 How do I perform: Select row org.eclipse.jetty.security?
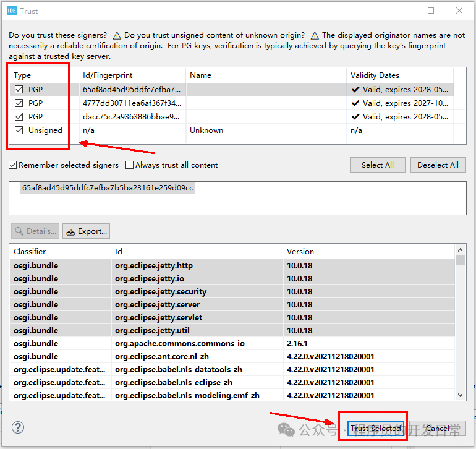232,292
